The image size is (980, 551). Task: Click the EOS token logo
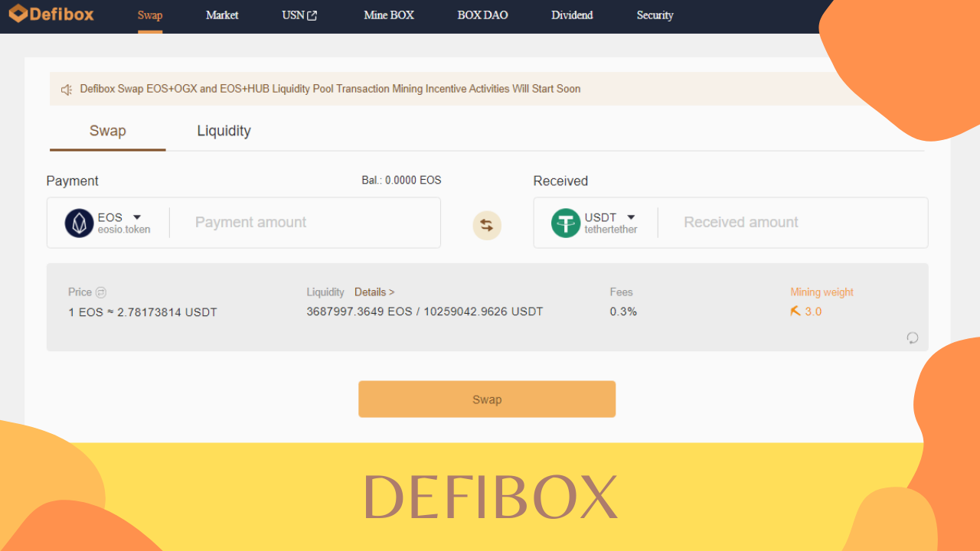pyautogui.click(x=79, y=223)
